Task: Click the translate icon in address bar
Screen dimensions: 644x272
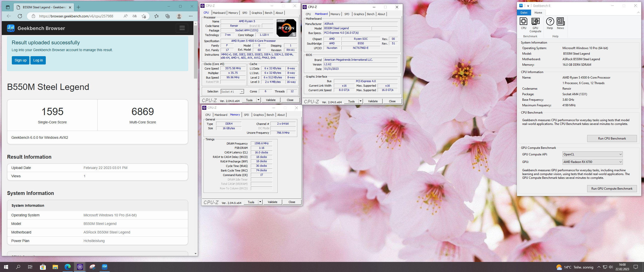Action: pos(135,16)
